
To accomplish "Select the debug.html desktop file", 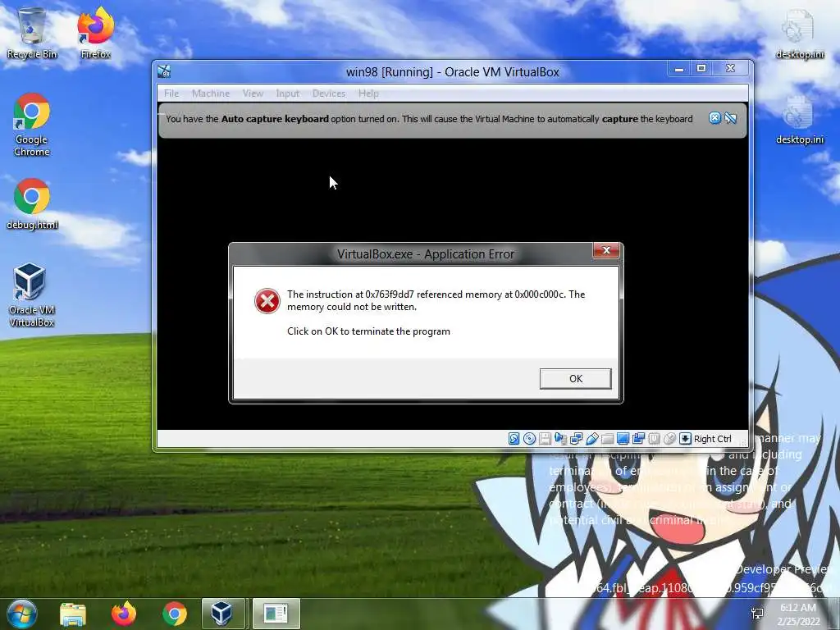I will click(32, 203).
